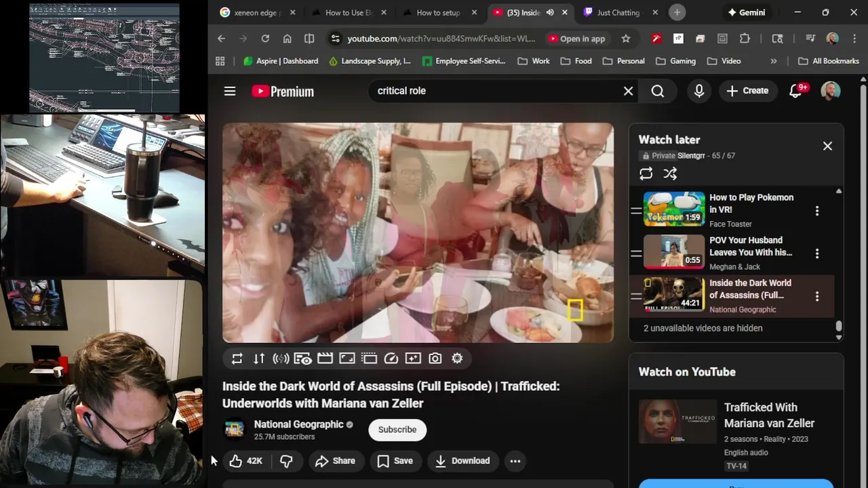
Task: Open the All Bookmarks folder
Action: pos(829,61)
